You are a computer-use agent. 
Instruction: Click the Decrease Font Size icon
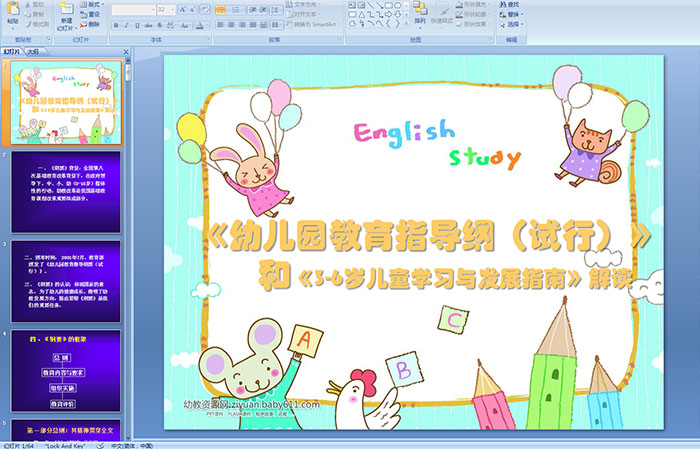(193, 9)
